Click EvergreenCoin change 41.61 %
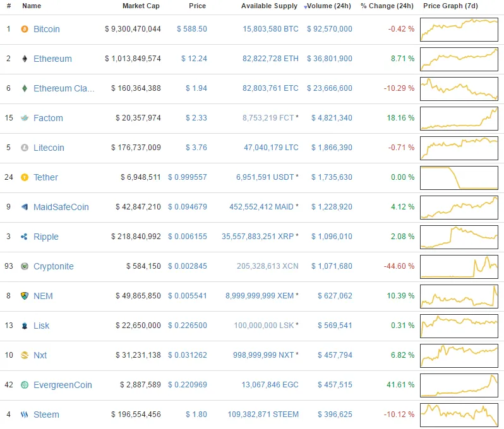 click(400, 385)
